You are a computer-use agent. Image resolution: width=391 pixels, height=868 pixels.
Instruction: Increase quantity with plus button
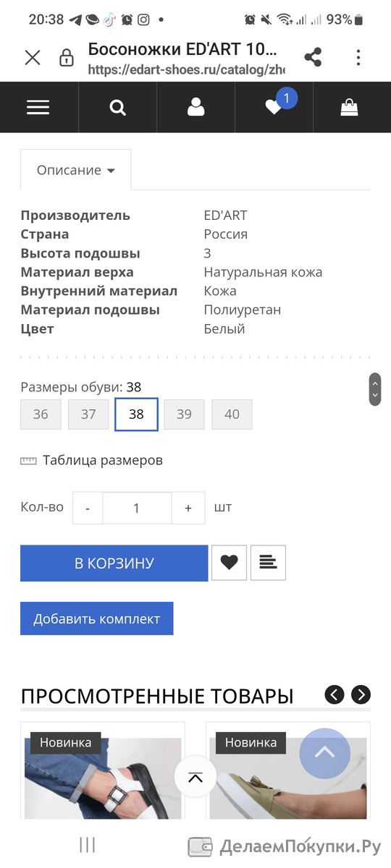(x=188, y=508)
